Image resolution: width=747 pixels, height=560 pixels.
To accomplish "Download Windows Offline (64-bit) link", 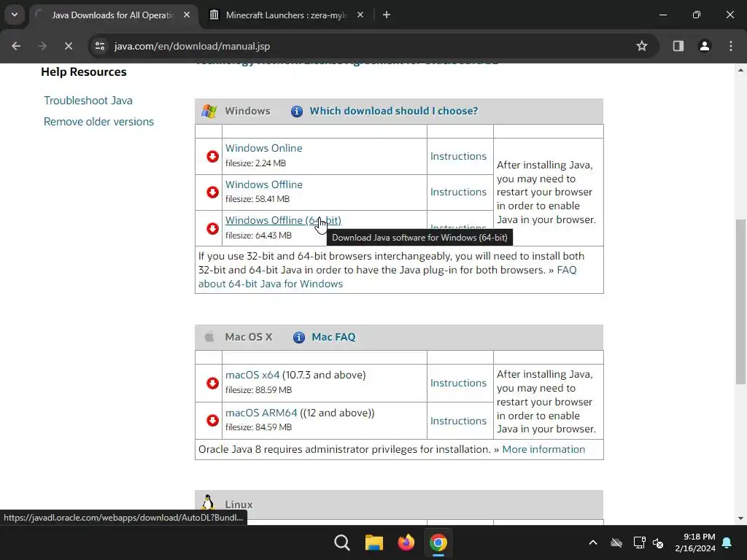I will pyautogui.click(x=283, y=220).
